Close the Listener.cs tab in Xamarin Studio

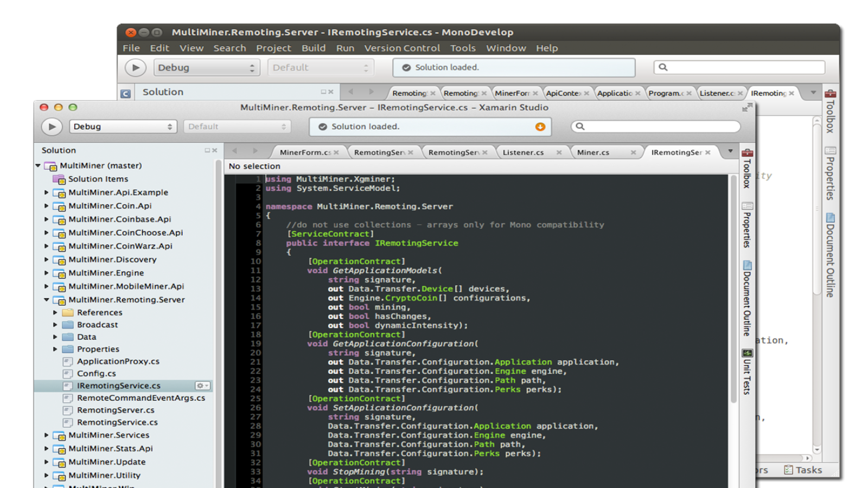559,152
